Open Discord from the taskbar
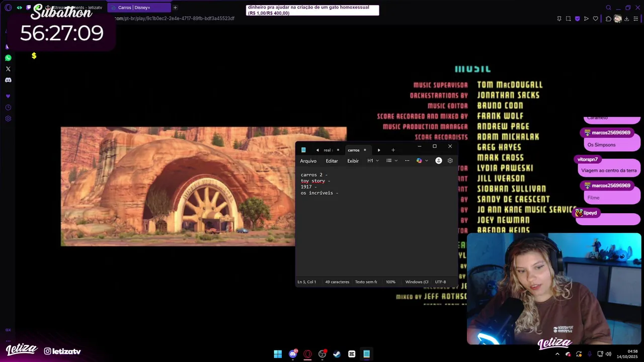This screenshot has width=644, height=362. [293, 354]
